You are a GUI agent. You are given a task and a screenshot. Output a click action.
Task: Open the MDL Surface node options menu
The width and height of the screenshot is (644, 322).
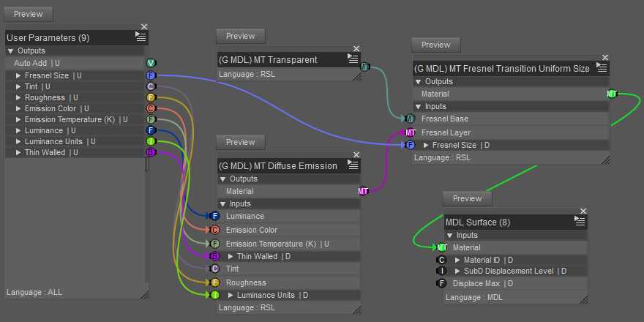pos(580,220)
